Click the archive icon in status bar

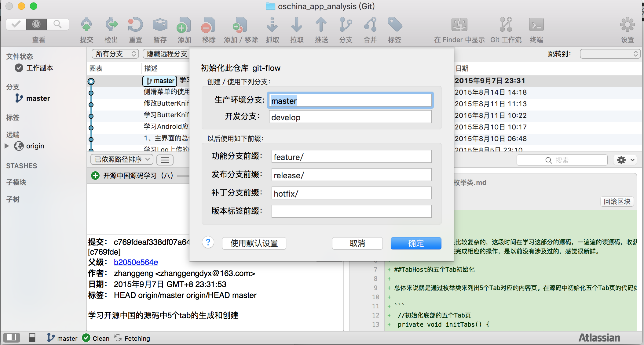[x=32, y=338]
